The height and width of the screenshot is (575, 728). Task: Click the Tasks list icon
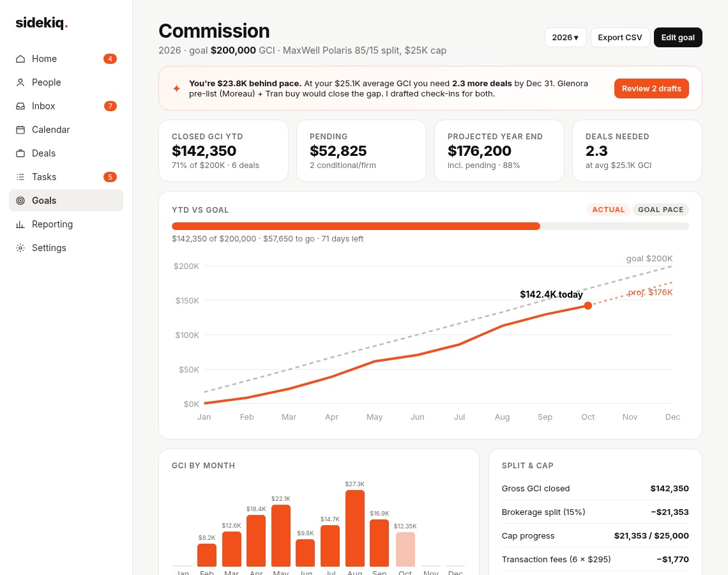pos(20,177)
